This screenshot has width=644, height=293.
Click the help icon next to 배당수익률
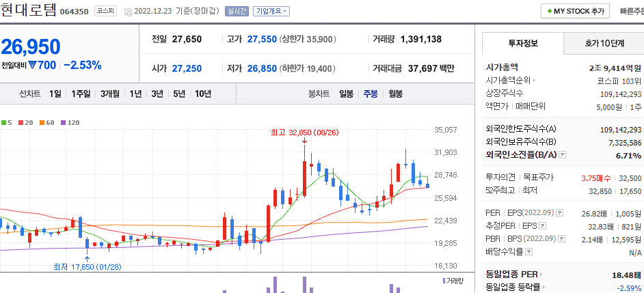[529, 251]
